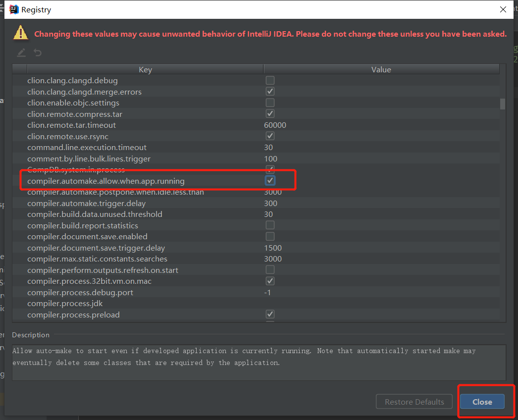This screenshot has height=420, width=518.
Task: Select the command.line.execution.timeout value 30
Action: coord(268,148)
